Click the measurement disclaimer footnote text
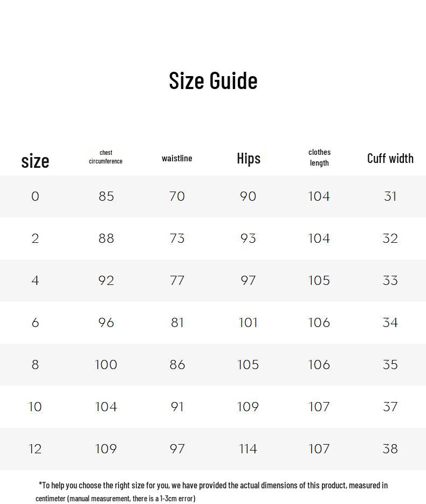 click(213, 492)
